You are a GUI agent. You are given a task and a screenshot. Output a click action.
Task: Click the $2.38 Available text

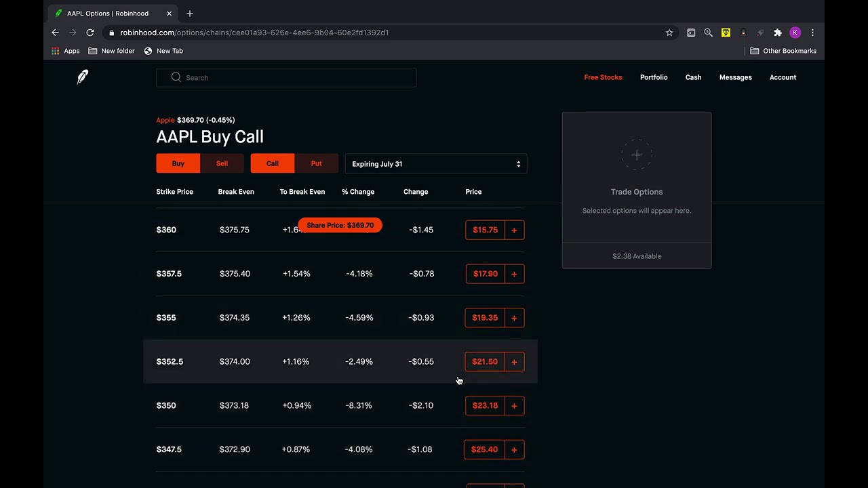click(x=637, y=256)
